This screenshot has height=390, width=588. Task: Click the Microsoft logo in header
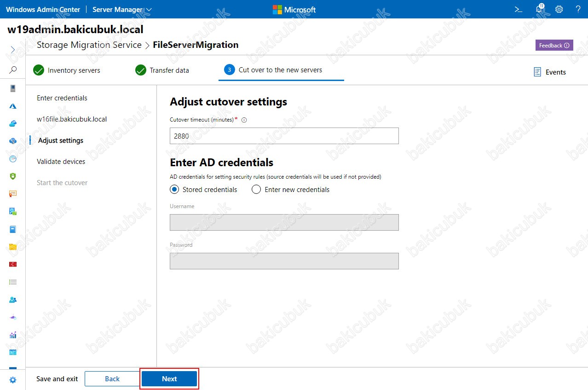[294, 9]
